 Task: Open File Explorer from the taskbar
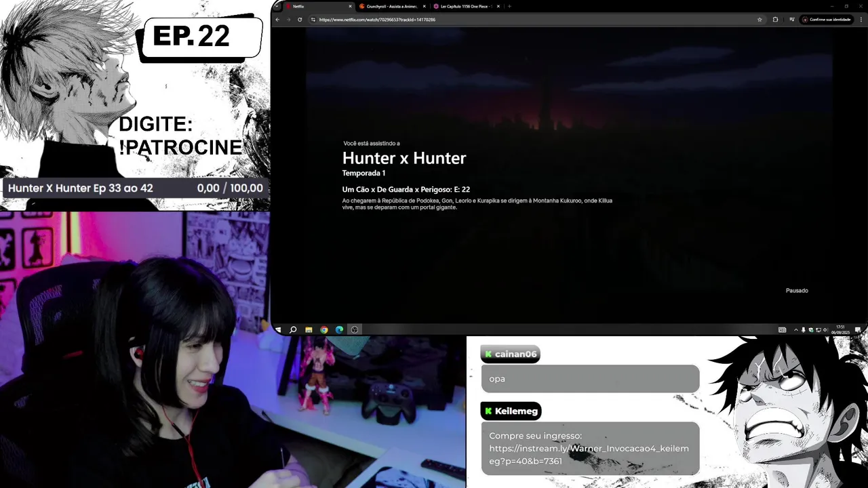(x=309, y=330)
